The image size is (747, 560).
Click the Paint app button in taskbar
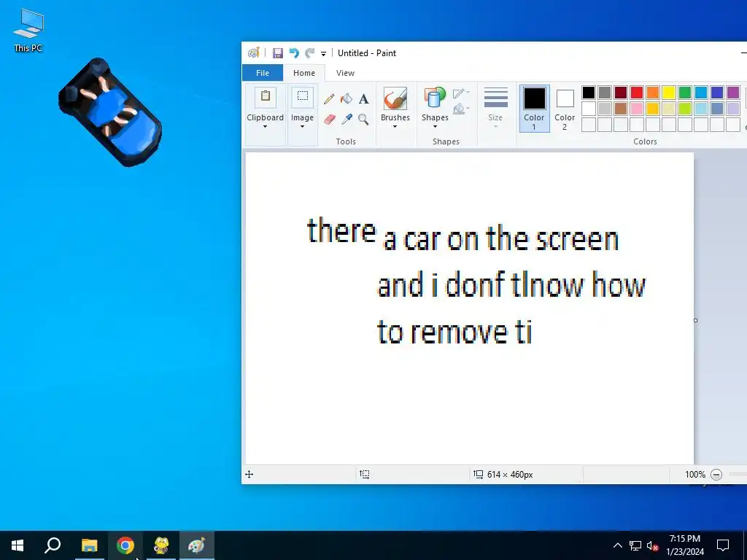[x=197, y=545]
